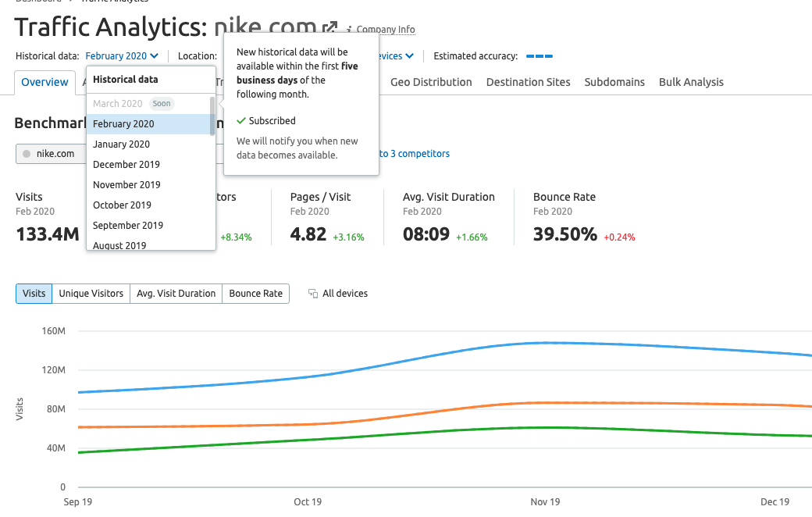
Task: Click the 39.50% bounce rate value
Action: [565, 234]
